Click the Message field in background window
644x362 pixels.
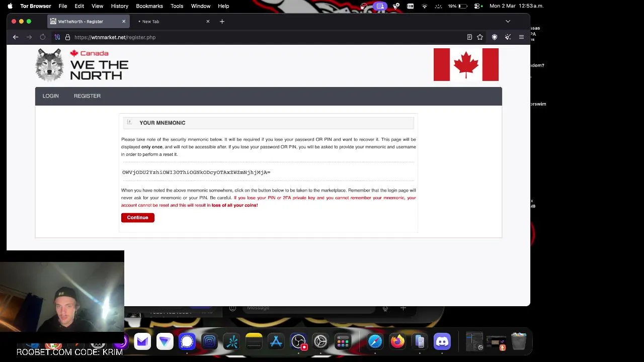coord(309,308)
